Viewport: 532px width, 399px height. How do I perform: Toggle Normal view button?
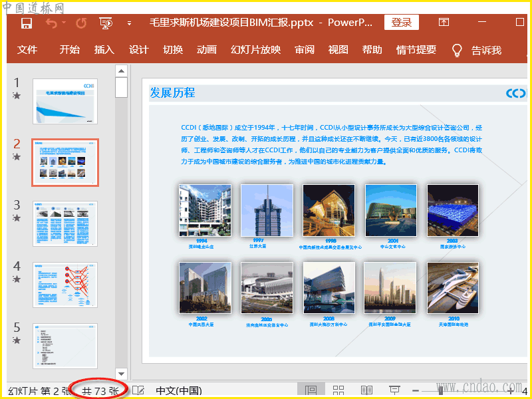311,390
